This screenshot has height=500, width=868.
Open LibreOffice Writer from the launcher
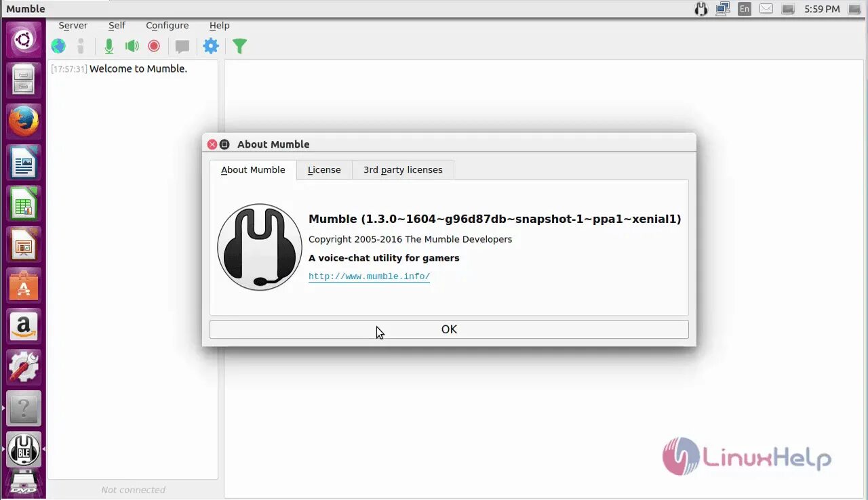pos(24,163)
